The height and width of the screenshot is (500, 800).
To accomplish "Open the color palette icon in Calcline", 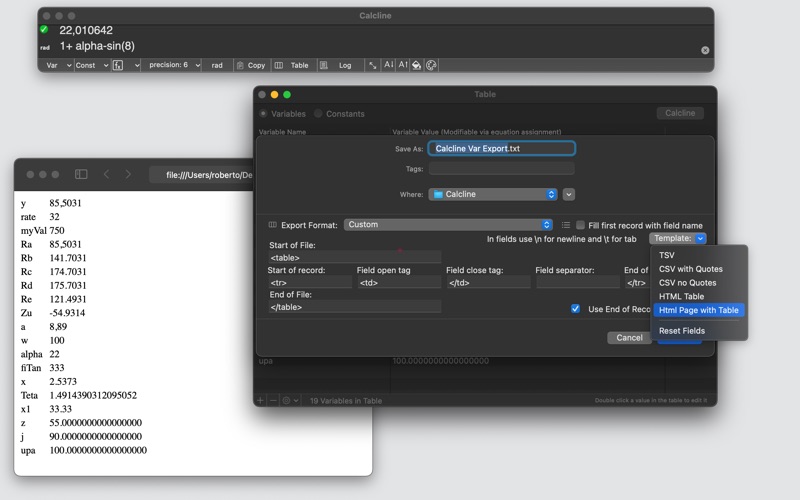I will click(431, 65).
